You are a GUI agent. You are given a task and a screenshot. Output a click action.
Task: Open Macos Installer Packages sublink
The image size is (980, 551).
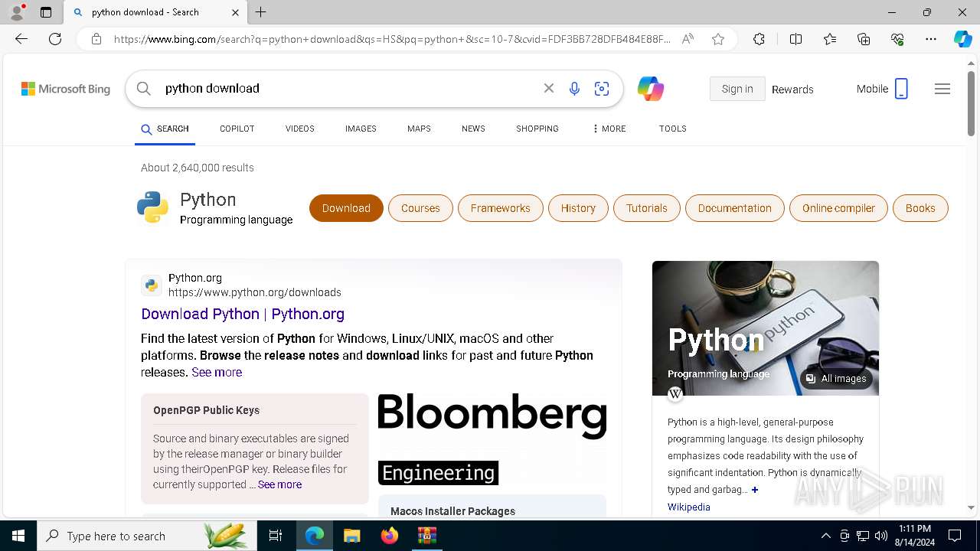pyautogui.click(x=452, y=510)
